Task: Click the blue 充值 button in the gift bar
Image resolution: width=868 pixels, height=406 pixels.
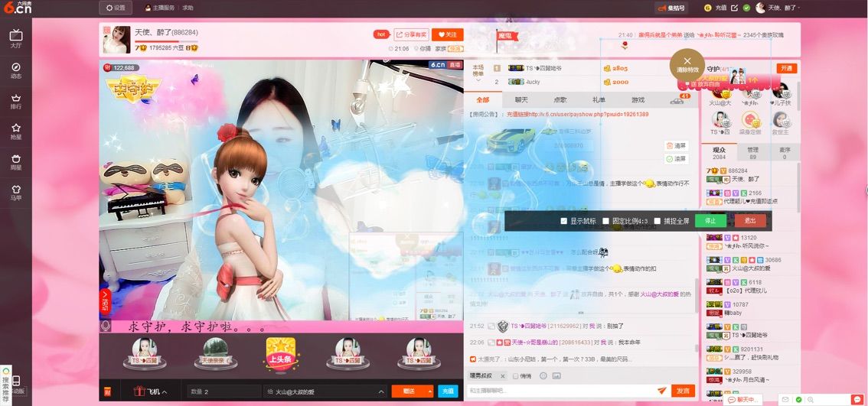Action: point(448,391)
